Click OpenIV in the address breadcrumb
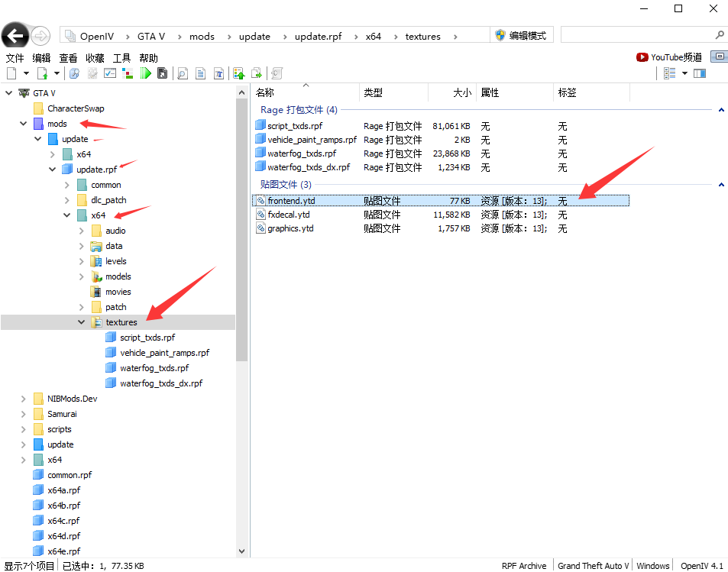The width and height of the screenshot is (728, 572). click(x=96, y=36)
